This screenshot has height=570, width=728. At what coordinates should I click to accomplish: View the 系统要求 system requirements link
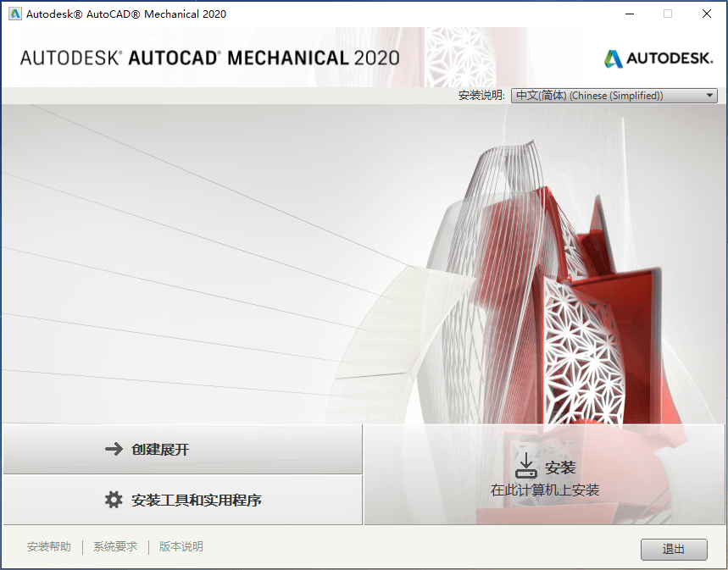(x=114, y=546)
